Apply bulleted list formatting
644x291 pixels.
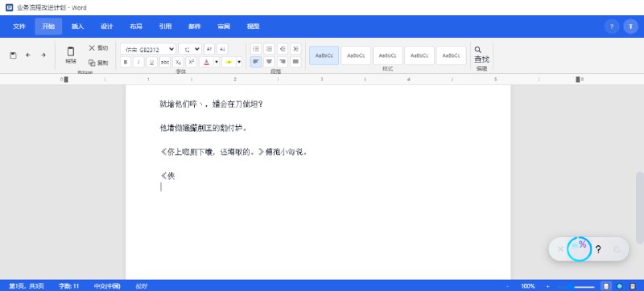point(256,49)
